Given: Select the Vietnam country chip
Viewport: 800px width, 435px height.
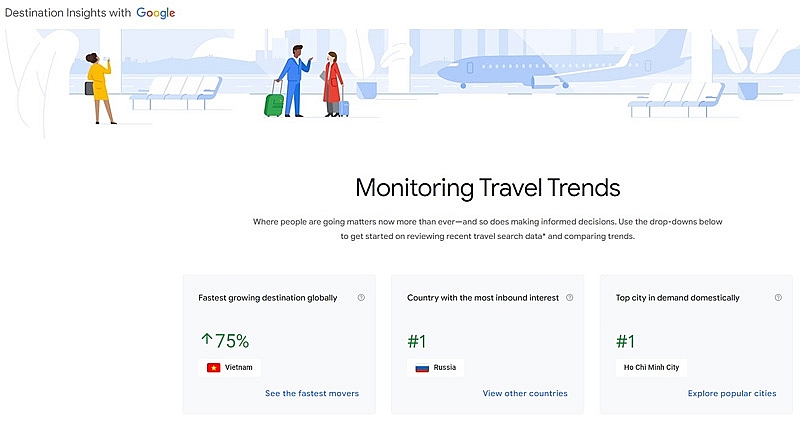Looking at the screenshot, I should click(229, 368).
